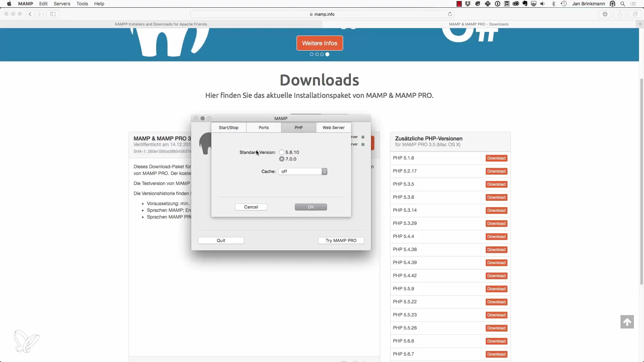Switch to XAMPP Installers Safari tab
Image resolution: width=644 pixels, height=362 pixels.
(161, 24)
